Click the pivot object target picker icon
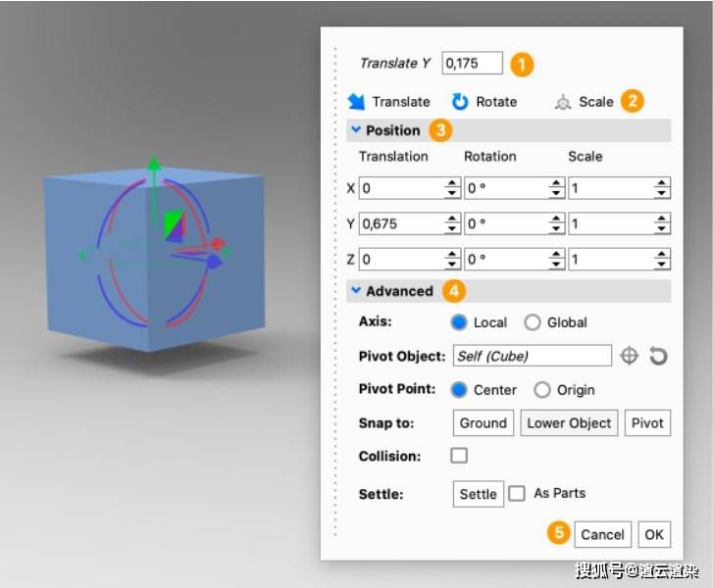Screen dimensions: 713x588 [x=630, y=356]
